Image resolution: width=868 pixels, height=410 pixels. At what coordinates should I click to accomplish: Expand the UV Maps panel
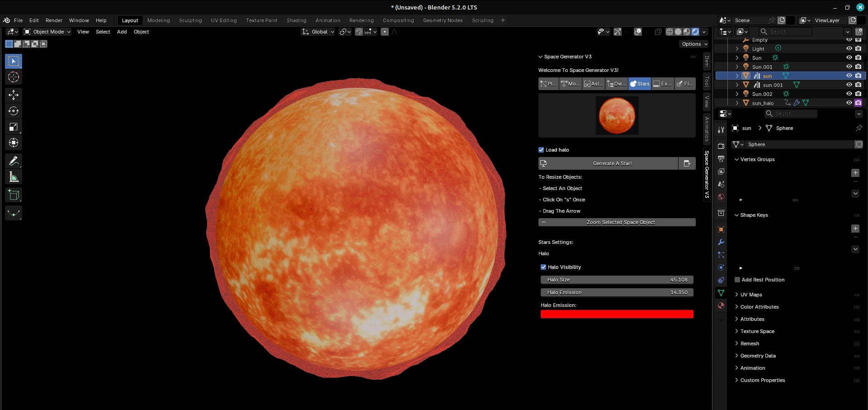[x=751, y=295]
